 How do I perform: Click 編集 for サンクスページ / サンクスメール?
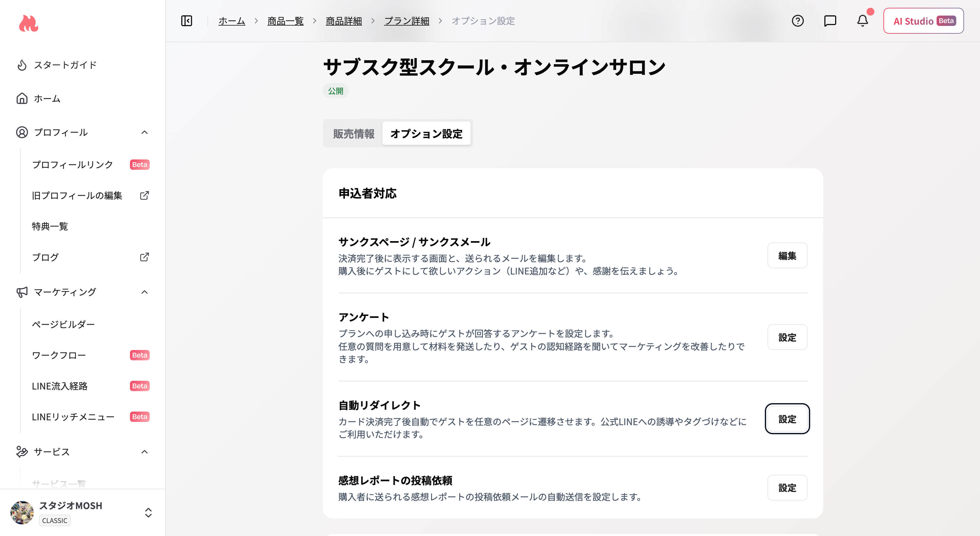pos(787,256)
